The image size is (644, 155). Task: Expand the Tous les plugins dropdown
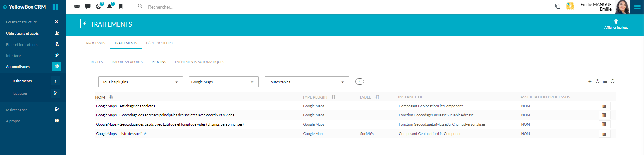pos(140,82)
